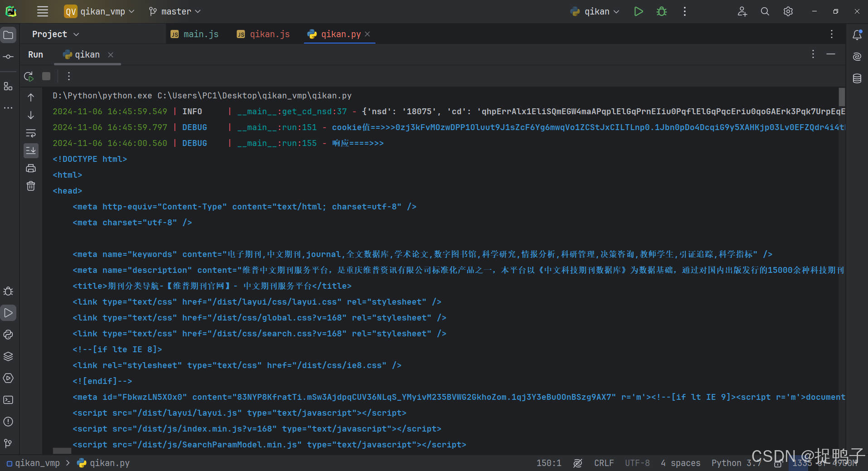868x471 pixels.
Task: Open Search Everywhere magnifier
Action: pos(765,11)
